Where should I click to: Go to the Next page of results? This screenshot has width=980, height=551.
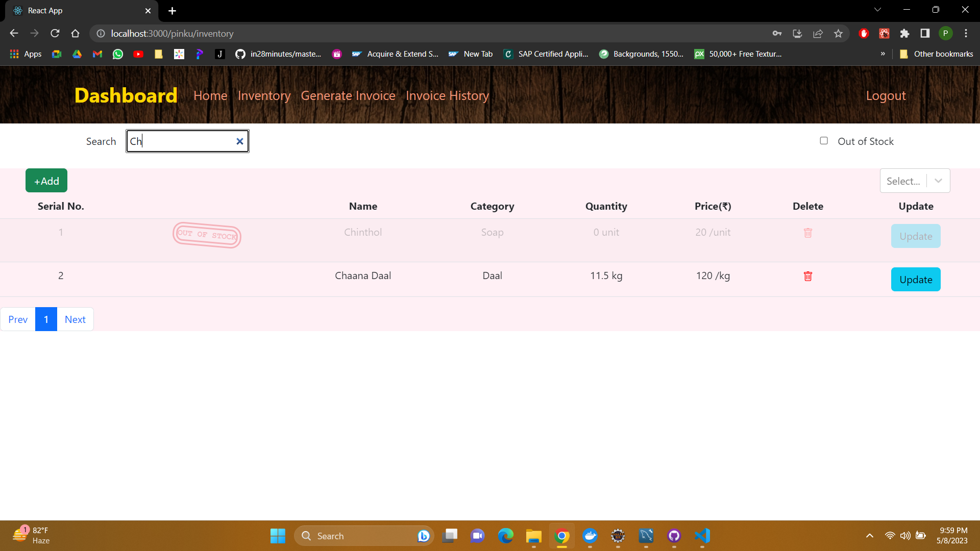(75, 319)
